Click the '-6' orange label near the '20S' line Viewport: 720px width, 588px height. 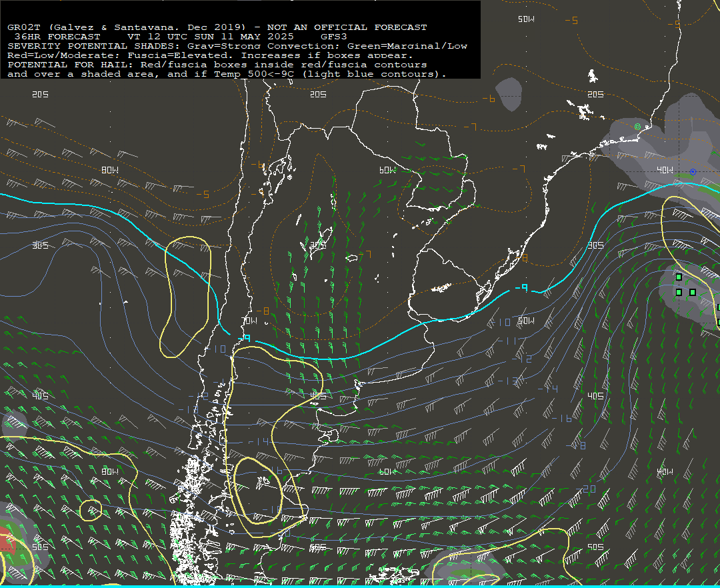489,99
